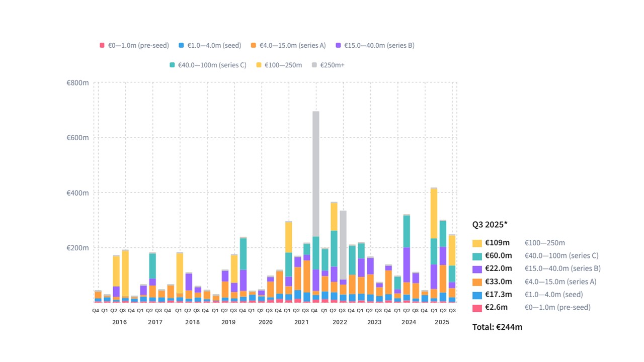
Task: Click the €250m+ grey legend dot
Action: [x=315, y=65]
